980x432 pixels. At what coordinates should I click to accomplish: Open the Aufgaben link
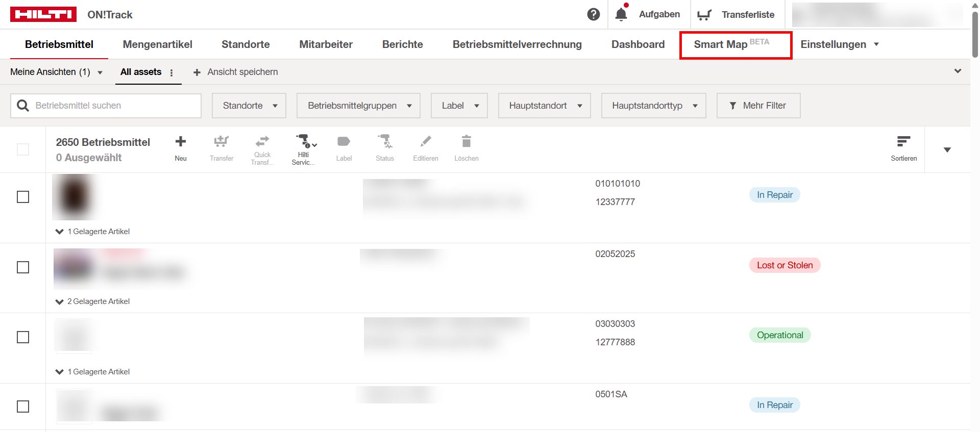[x=659, y=14]
